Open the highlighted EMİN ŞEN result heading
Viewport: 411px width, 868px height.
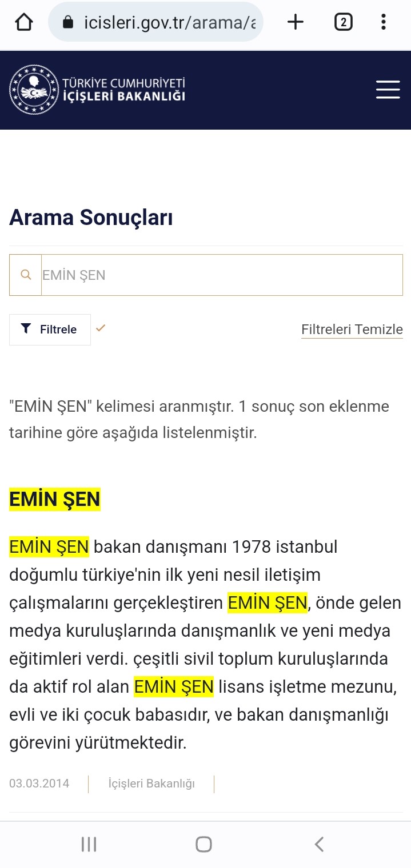coord(54,499)
